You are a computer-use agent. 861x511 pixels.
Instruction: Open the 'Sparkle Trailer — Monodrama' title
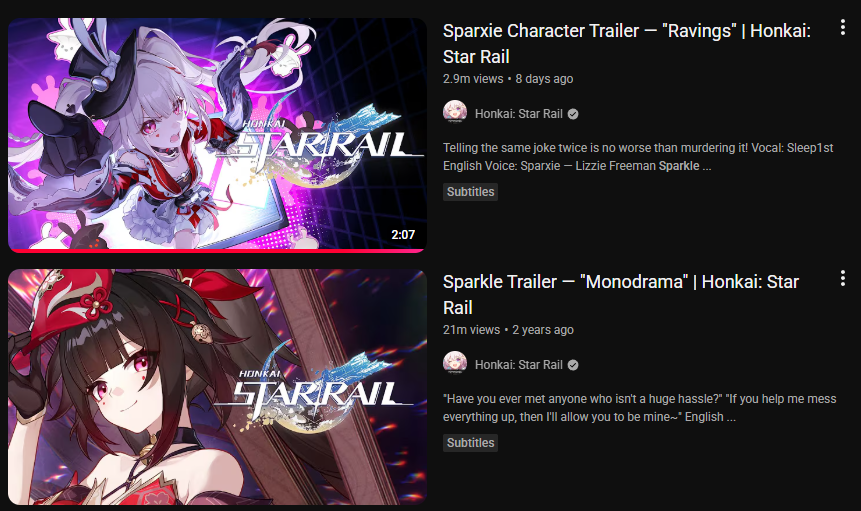pos(620,294)
